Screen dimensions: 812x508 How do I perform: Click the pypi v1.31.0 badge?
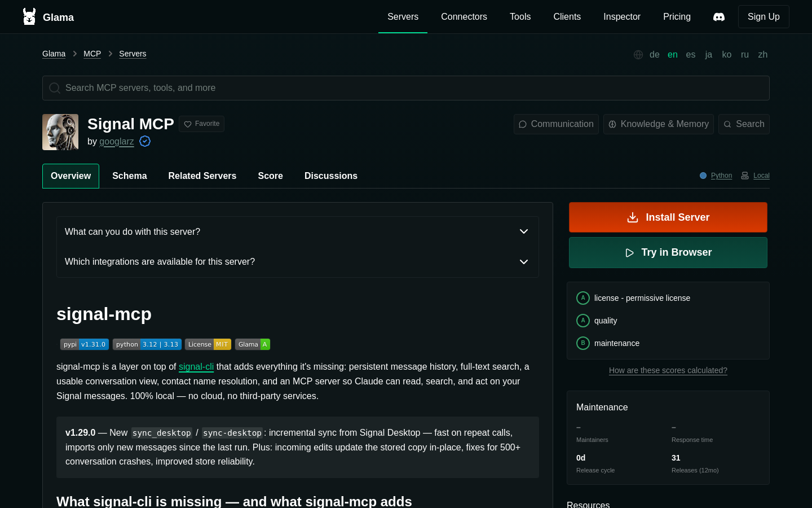pyautogui.click(x=85, y=344)
